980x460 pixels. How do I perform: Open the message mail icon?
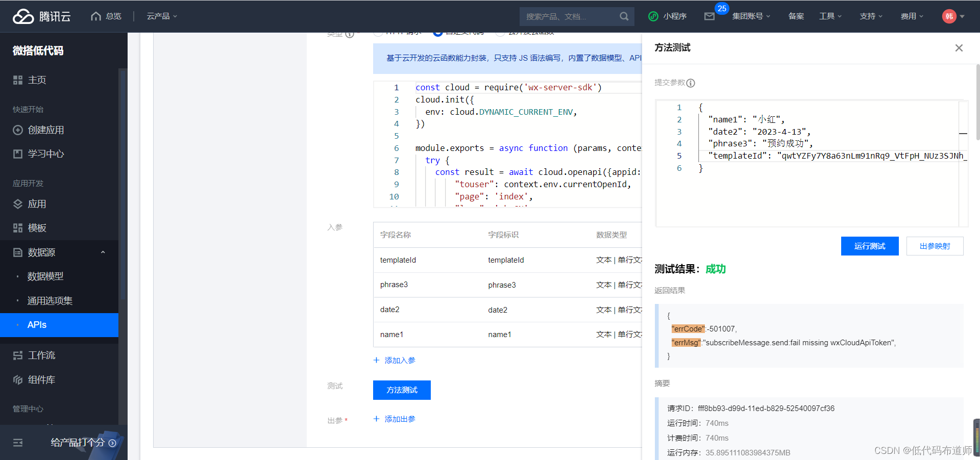[x=709, y=16]
